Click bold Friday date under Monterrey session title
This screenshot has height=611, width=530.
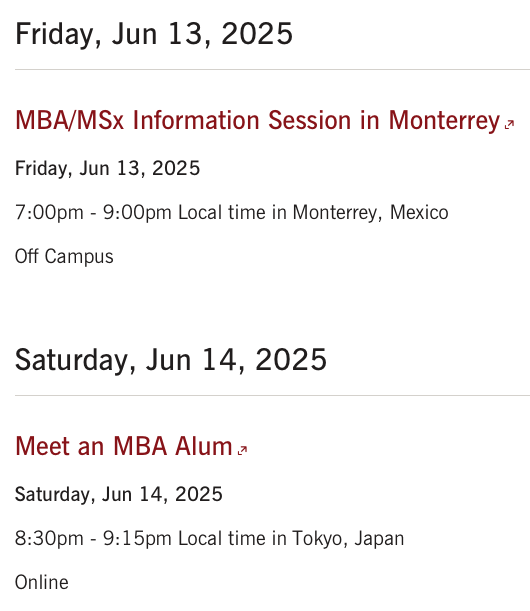107,169
